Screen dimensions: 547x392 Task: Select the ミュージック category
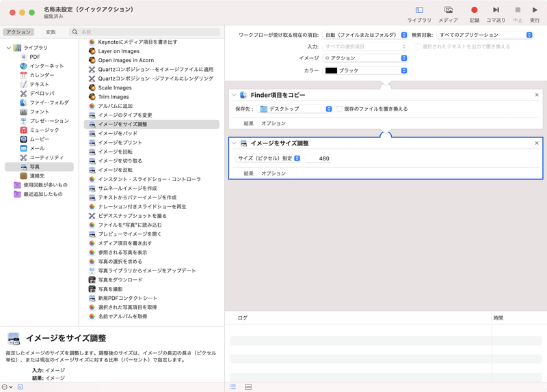[40, 130]
